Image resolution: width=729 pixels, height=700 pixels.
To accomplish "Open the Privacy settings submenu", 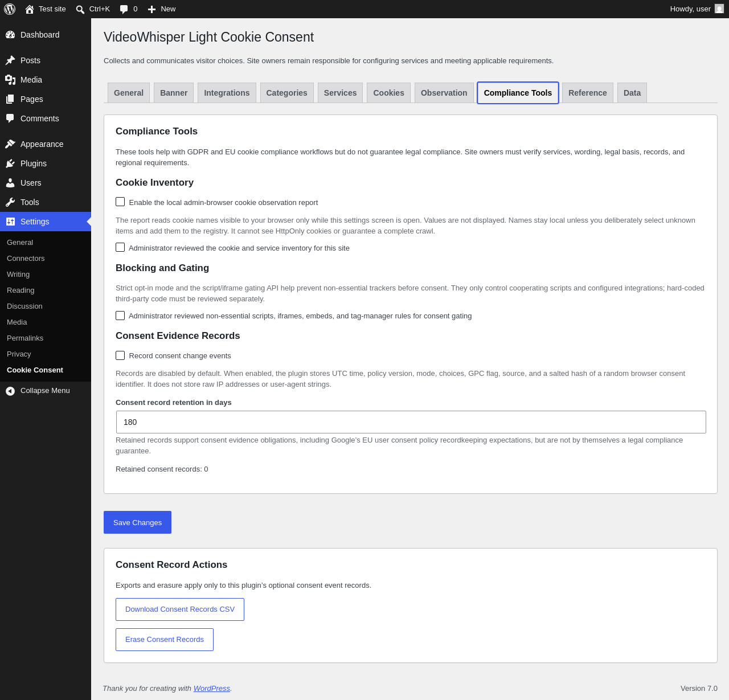I will coord(19,354).
